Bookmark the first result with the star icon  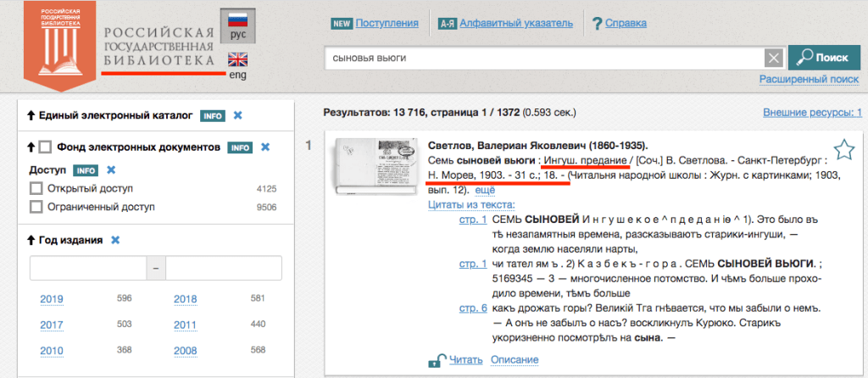[843, 151]
